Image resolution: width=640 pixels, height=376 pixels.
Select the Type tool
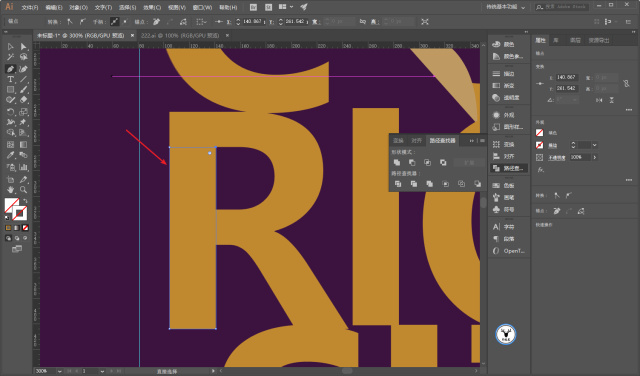(11, 79)
